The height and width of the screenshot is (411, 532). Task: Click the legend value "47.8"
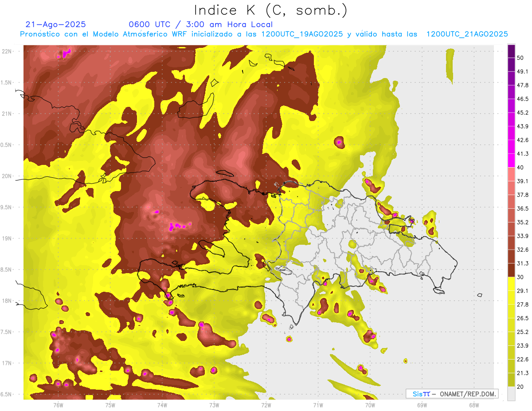point(523,85)
